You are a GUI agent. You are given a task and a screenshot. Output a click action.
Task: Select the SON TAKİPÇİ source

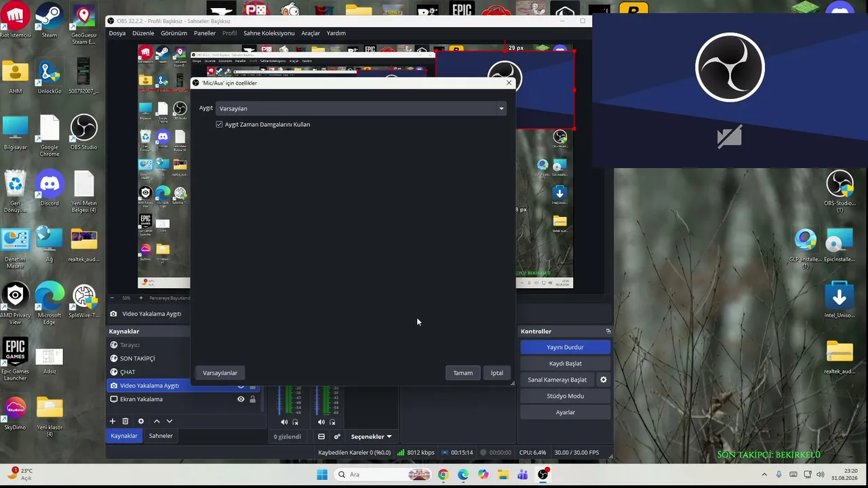click(x=138, y=359)
